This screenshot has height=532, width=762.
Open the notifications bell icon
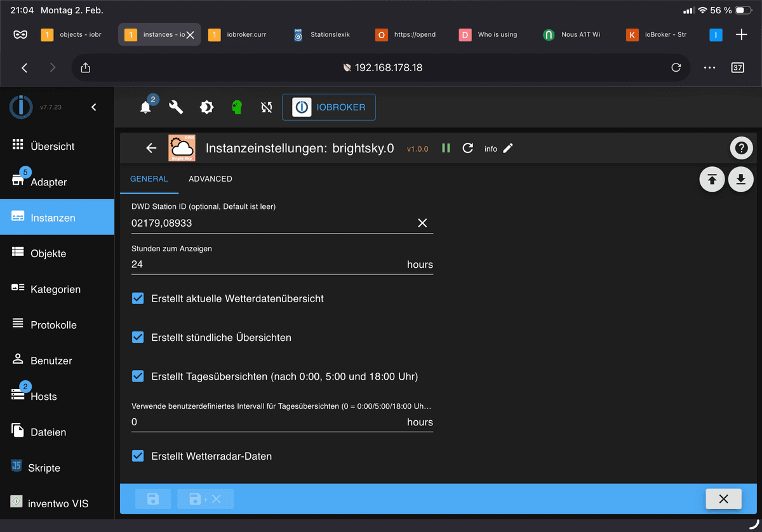pyautogui.click(x=146, y=107)
